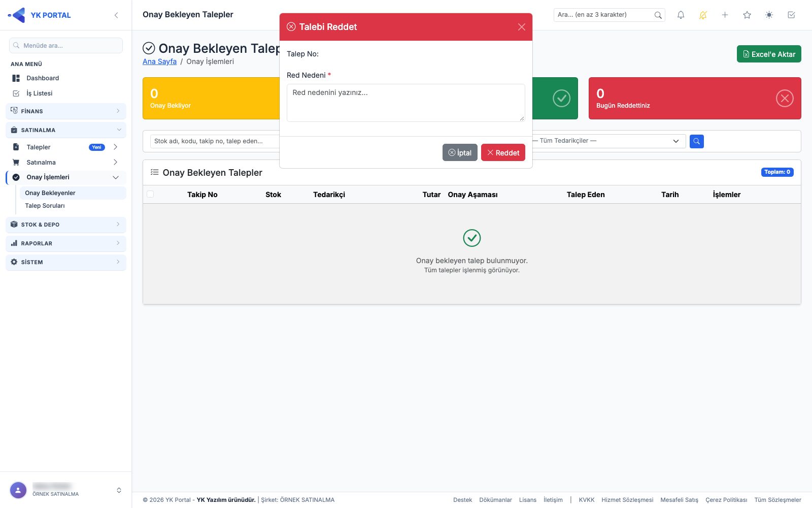The width and height of the screenshot is (812, 508).
Task: Follow the Ana Sayfa breadcrumb link
Action: (159, 61)
